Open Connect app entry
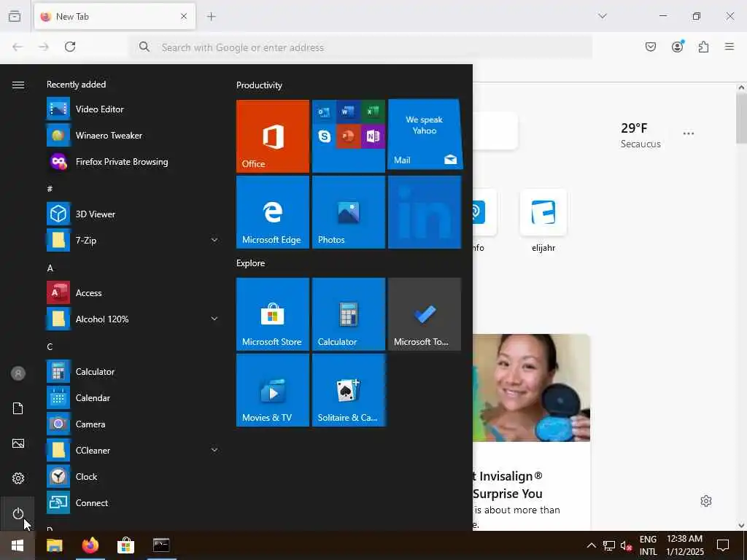 pos(133,503)
